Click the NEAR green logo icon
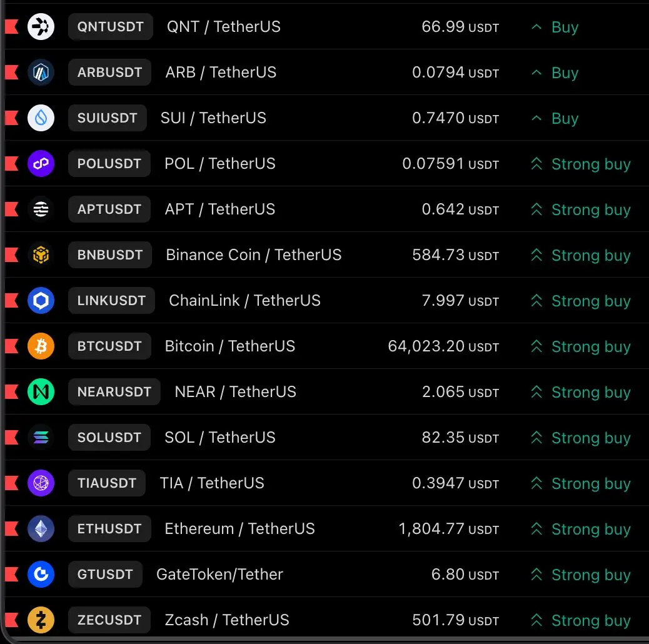The height and width of the screenshot is (644, 649). tap(41, 391)
